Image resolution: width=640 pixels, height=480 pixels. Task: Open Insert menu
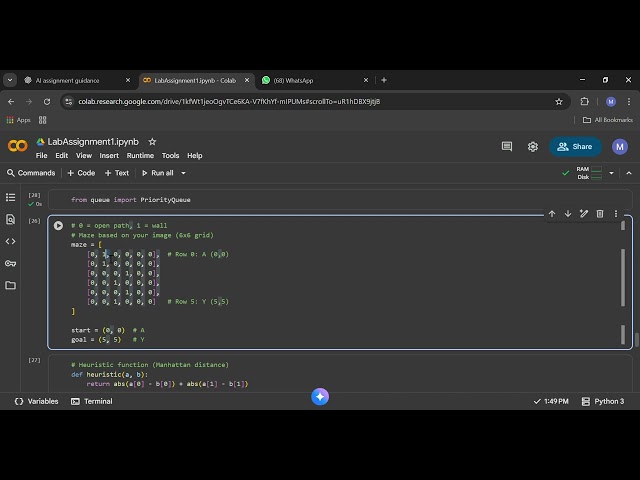click(109, 156)
